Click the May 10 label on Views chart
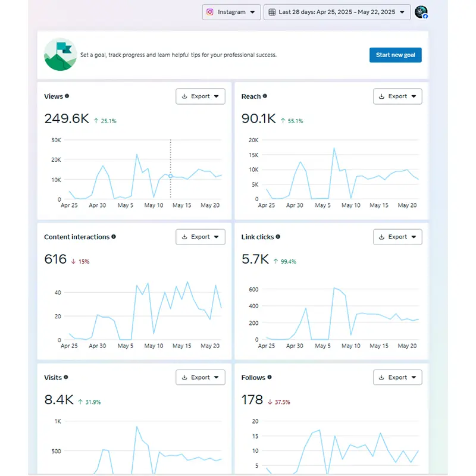 point(154,205)
